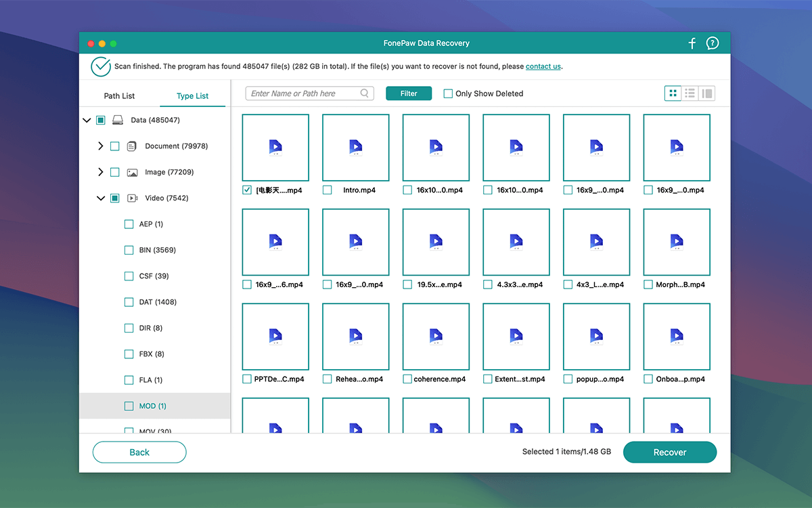
Task: Click the search magnifier icon
Action: click(x=365, y=93)
